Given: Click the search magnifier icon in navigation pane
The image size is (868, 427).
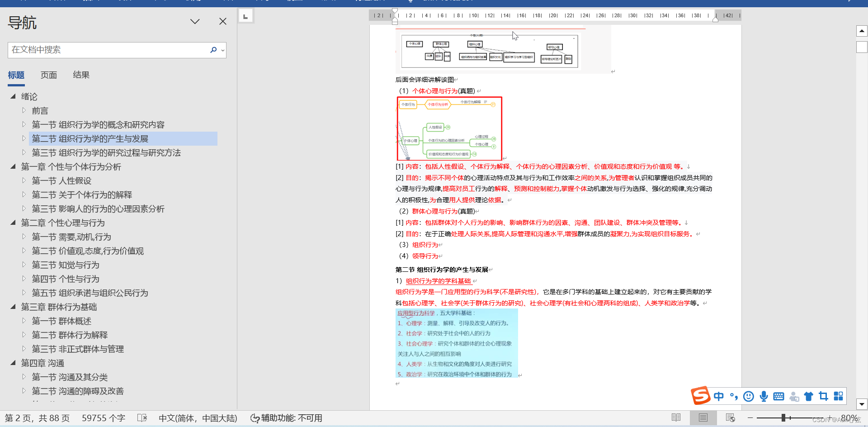Looking at the screenshot, I should click(x=213, y=50).
